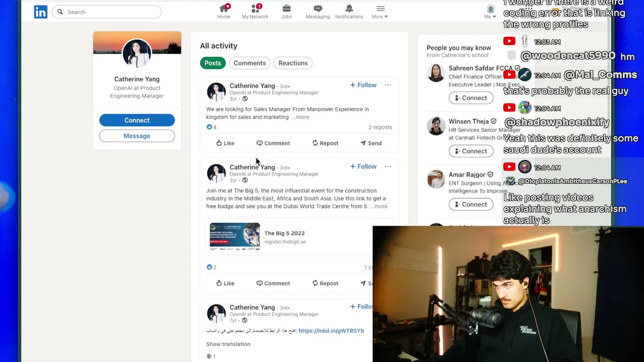This screenshot has width=644, height=362.
Task: Connect with Winsen Theja
Action: tap(471, 151)
